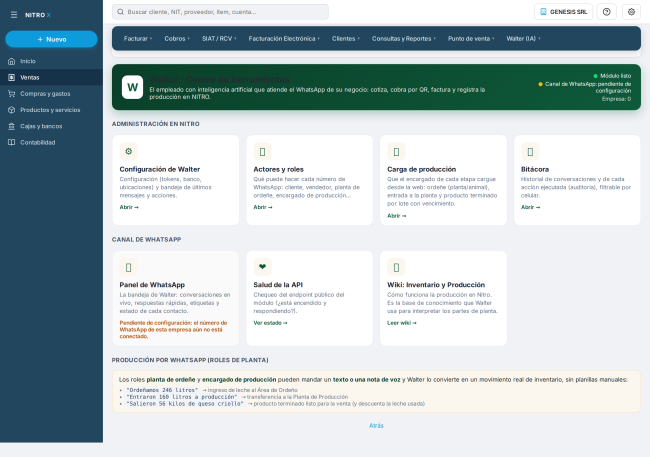Screen dimensions: 650x457
Task: Click the Contabilidad book icon
Action: pyautogui.click(x=12, y=142)
